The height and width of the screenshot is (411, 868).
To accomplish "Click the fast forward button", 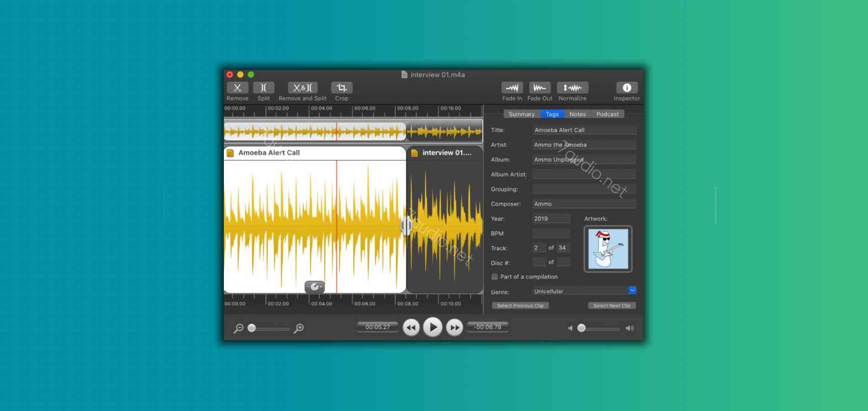I will (x=454, y=327).
